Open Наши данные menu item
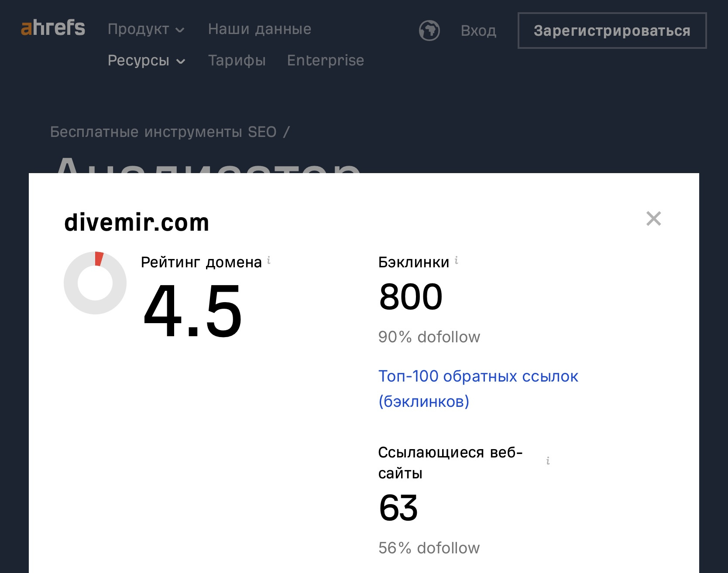 click(260, 29)
